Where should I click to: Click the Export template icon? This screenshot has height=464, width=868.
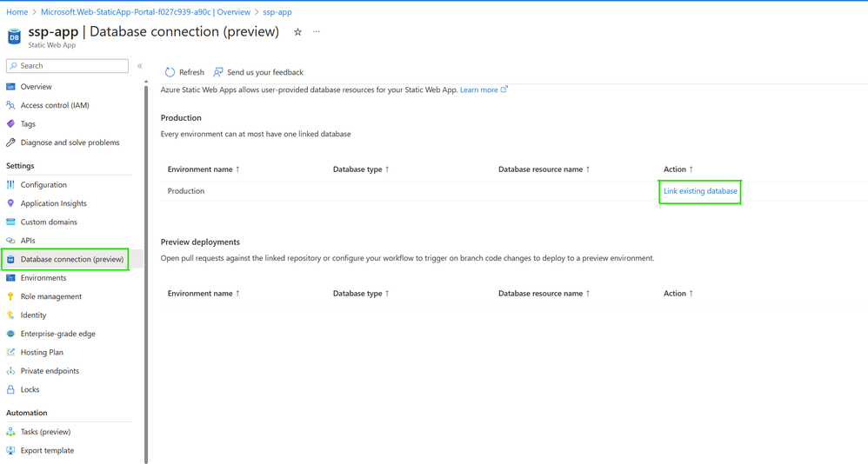10,450
